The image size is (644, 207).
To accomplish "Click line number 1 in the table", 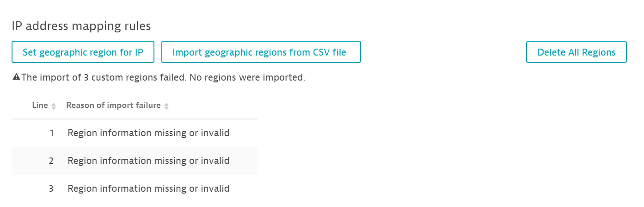I will pyautogui.click(x=51, y=133).
